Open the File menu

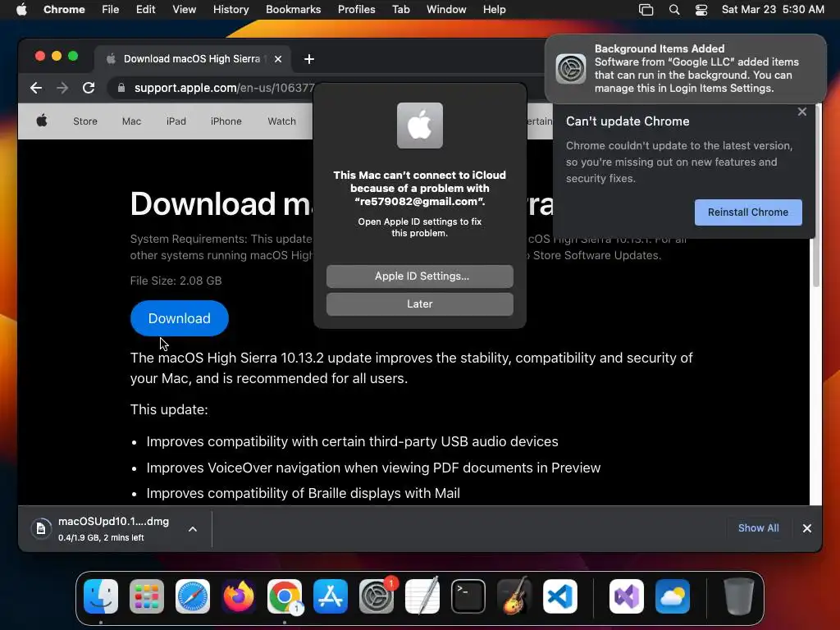(111, 10)
